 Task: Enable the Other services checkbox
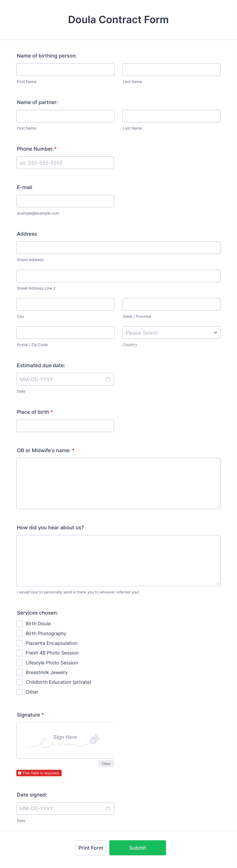click(20, 692)
